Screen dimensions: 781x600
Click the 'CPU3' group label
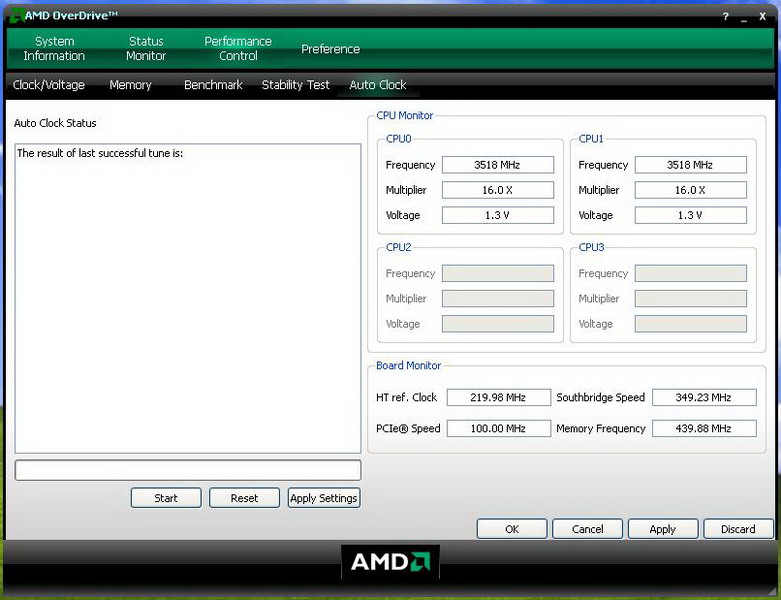click(591, 247)
